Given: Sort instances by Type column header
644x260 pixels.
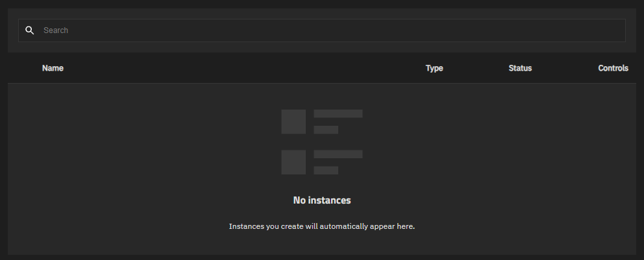Looking at the screenshot, I should pyautogui.click(x=434, y=68).
